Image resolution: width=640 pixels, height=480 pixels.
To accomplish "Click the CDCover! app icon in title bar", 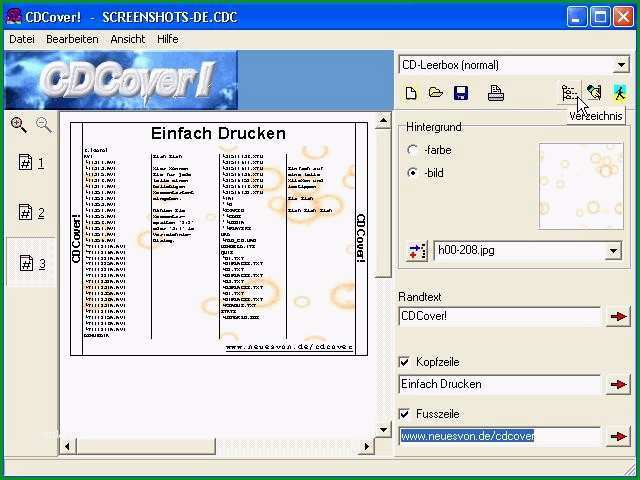I will 13,16.
